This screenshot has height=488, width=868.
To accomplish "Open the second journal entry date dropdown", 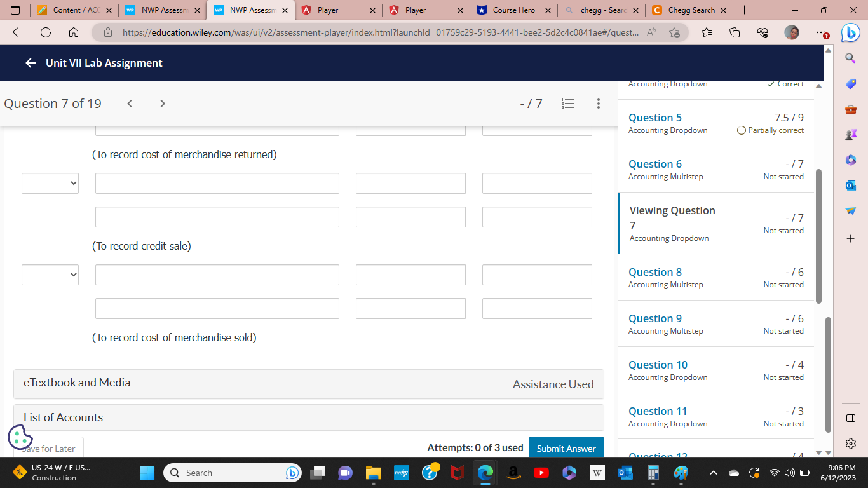I will (x=50, y=274).
